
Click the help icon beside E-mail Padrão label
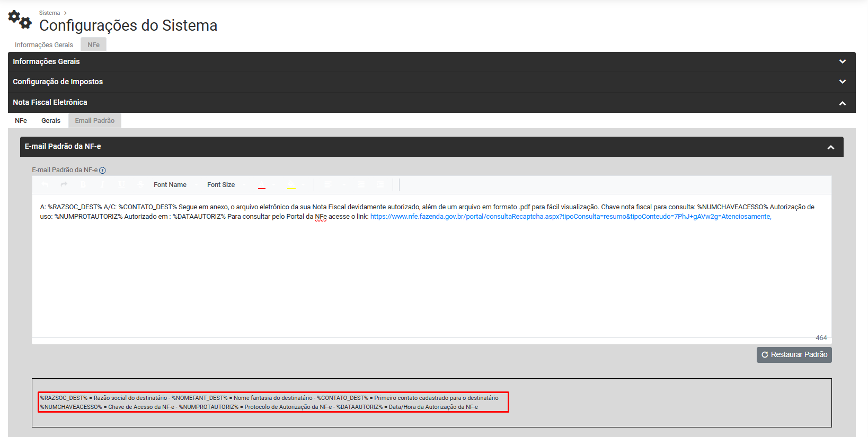[x=103, y=171]
